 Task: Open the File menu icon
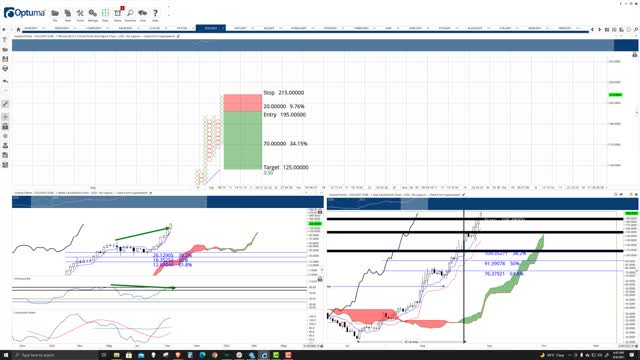pos(55,14)
